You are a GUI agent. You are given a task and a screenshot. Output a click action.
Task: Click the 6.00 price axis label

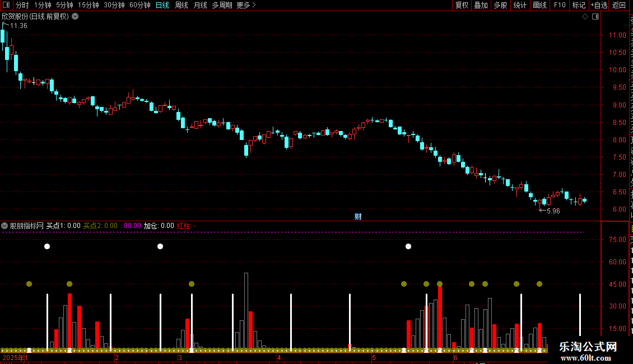coord(619,209)
